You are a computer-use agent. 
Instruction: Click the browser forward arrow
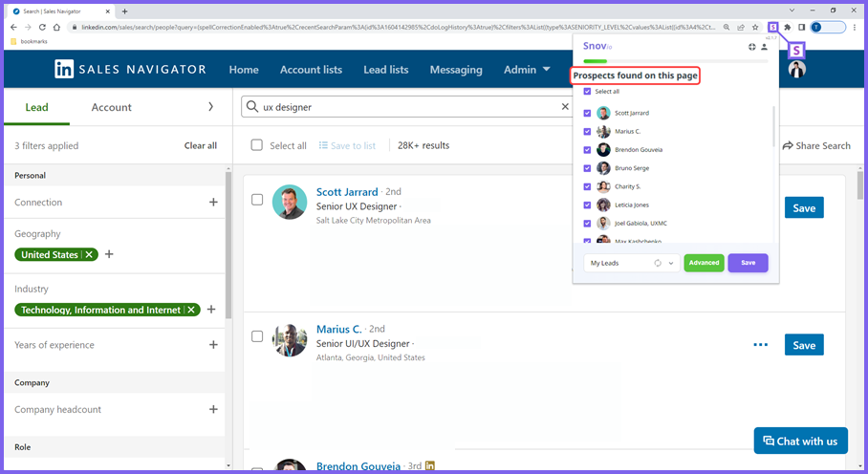pos(28,27)
